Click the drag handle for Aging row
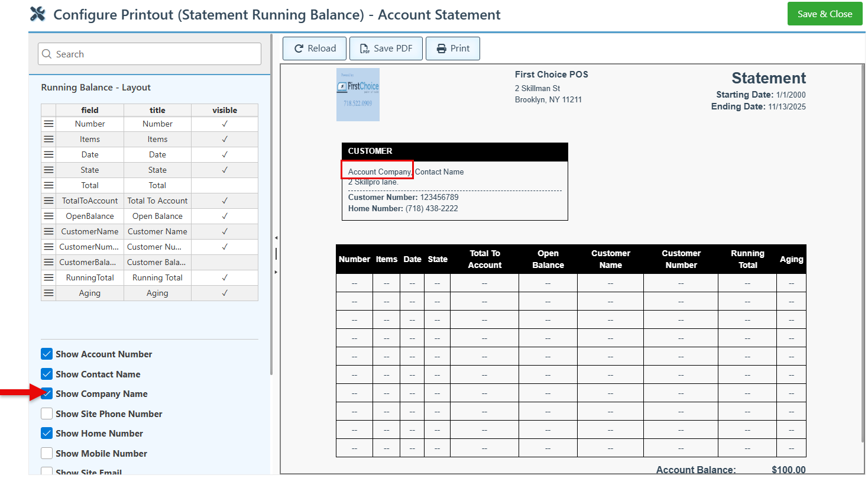Viewport: 868px width, 478px height. pyautogui.click(x=48, y=293)
